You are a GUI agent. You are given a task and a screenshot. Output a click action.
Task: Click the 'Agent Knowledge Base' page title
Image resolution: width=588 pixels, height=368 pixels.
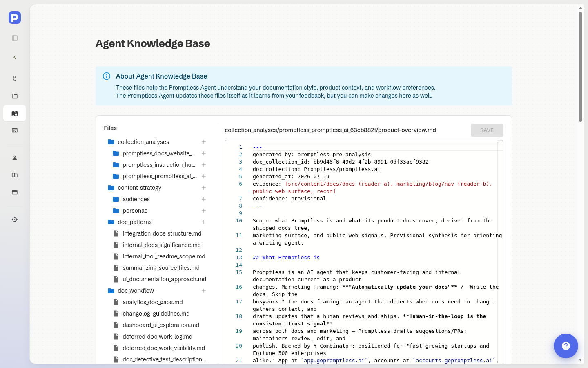point(153,43)
